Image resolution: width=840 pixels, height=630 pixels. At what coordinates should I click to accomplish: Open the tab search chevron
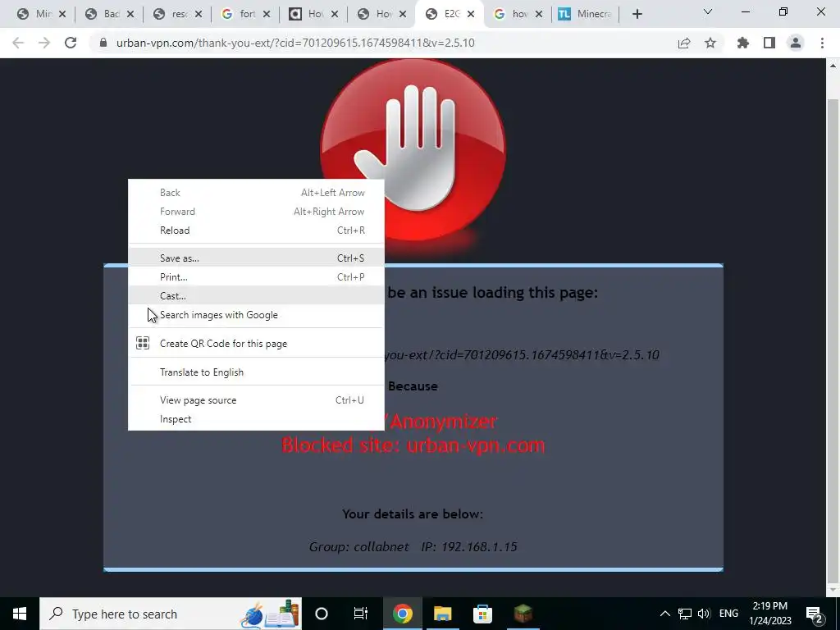[708, 11]
